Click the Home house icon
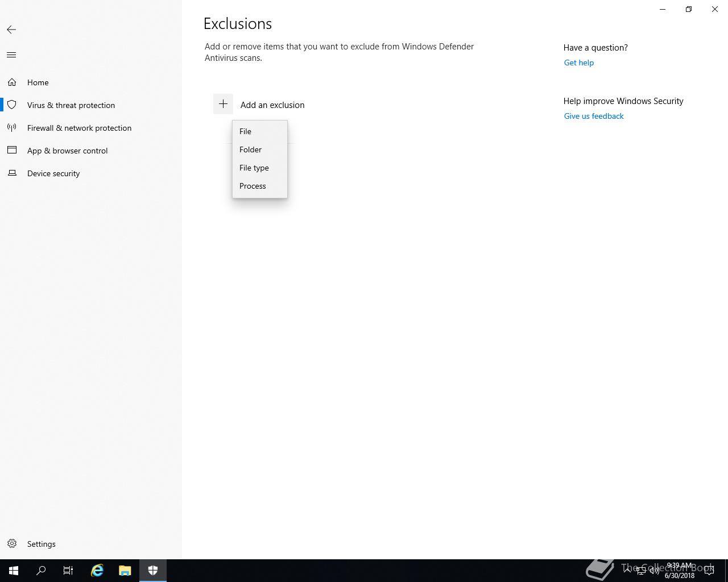Screen dimensions: 728x582 [12, 82]
